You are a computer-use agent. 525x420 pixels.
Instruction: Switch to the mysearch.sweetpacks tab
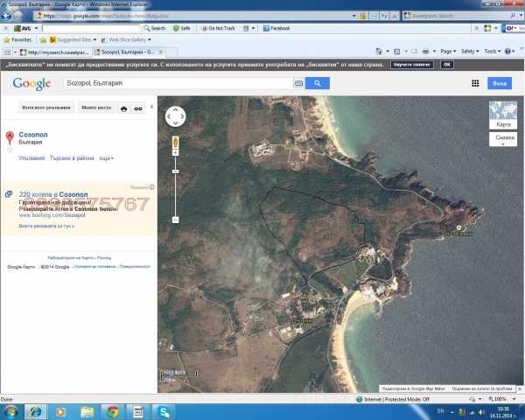pos(55,52)
